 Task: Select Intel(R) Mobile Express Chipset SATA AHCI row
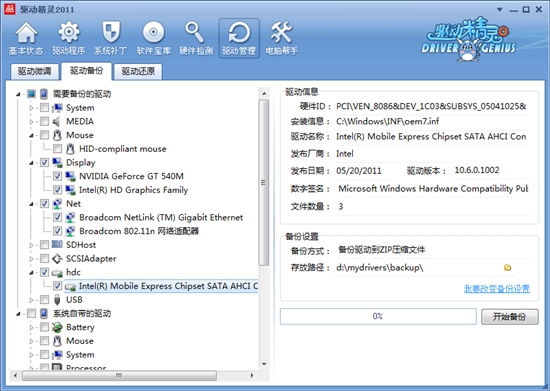coord(161,286)
